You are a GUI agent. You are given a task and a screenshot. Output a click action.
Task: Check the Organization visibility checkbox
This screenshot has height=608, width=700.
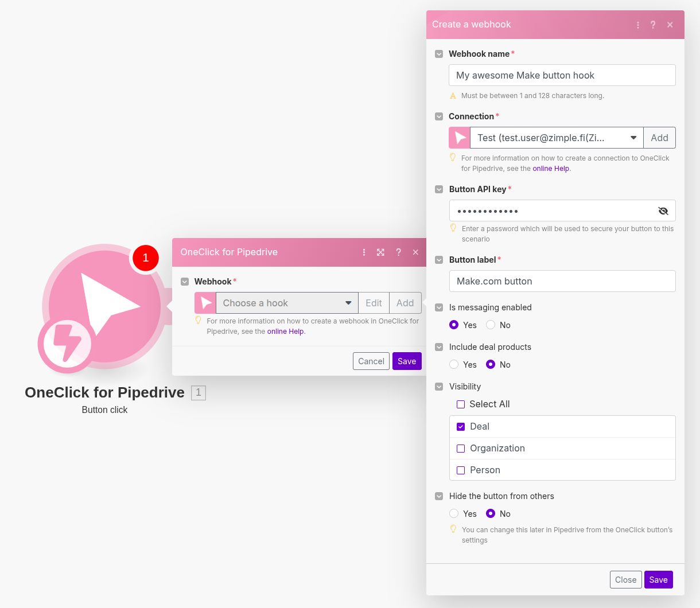point(461,449)
